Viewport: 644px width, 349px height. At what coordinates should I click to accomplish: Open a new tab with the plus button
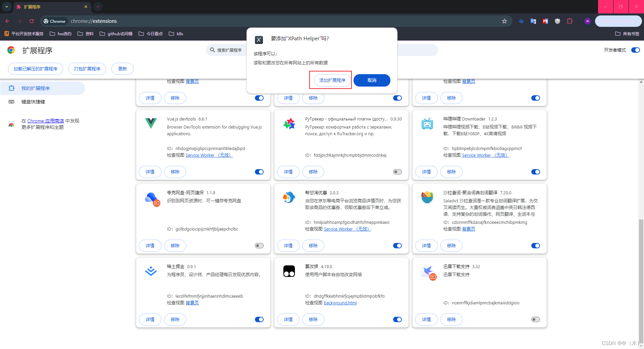(98, 7)
